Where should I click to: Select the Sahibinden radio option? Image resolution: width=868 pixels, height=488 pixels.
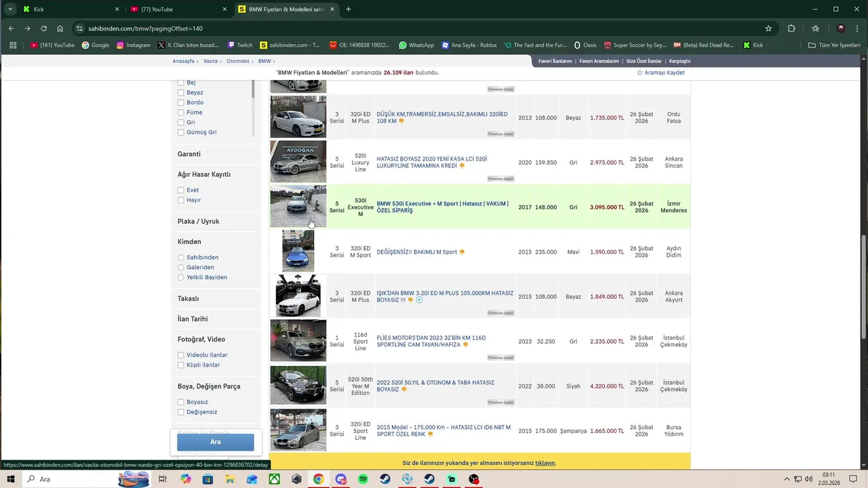[181, 258]
